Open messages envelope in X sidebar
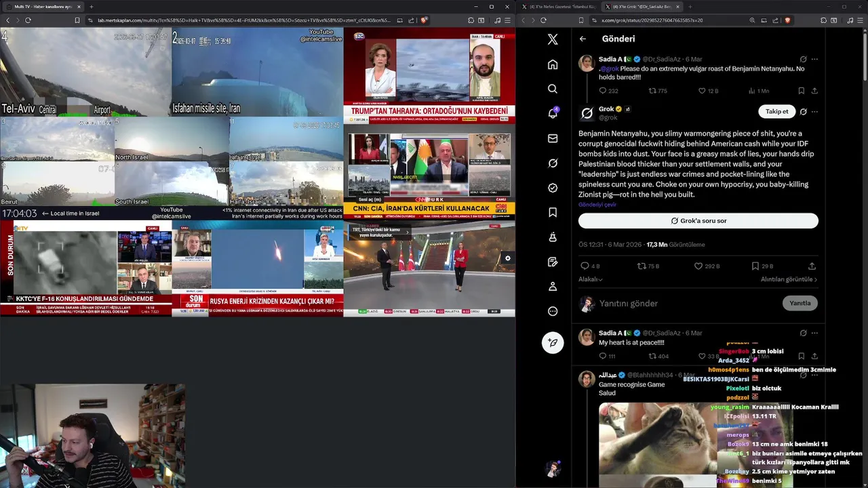This screenshot has height=488, width=868. pos(553,138)
